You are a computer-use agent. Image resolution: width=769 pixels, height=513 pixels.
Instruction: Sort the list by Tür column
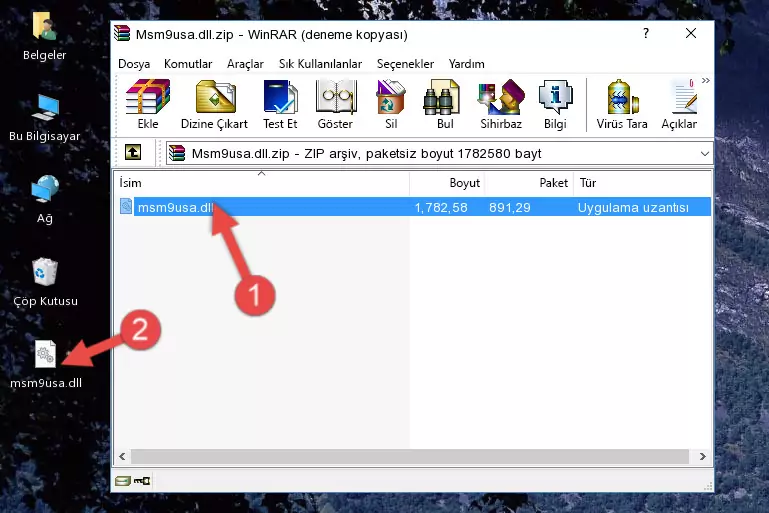pyautogui.click(x=642, y=183)
